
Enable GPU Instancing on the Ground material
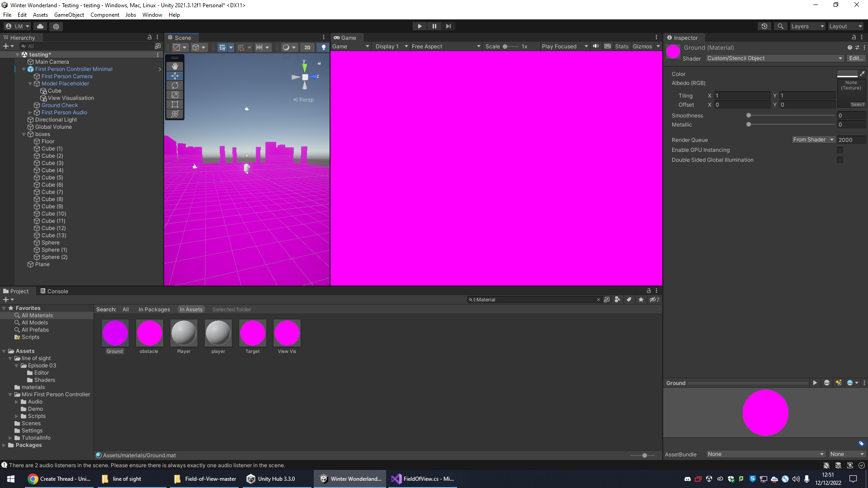click(x=840, y=150)
